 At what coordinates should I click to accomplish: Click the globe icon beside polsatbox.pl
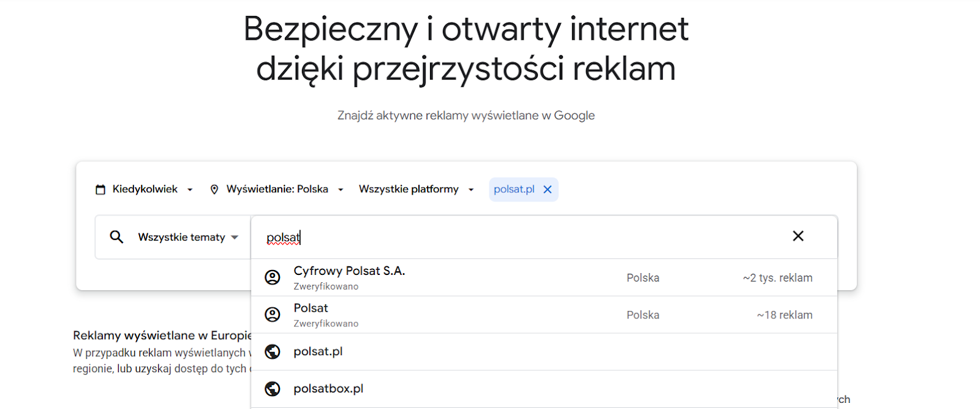click(273, 389)
